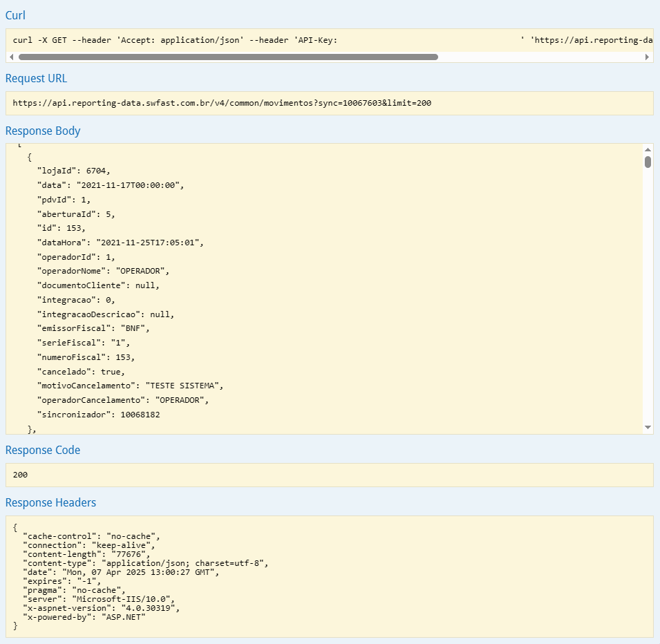
Task: Click the "aberturaId": 5 line
Action: (x=76, y=214)
